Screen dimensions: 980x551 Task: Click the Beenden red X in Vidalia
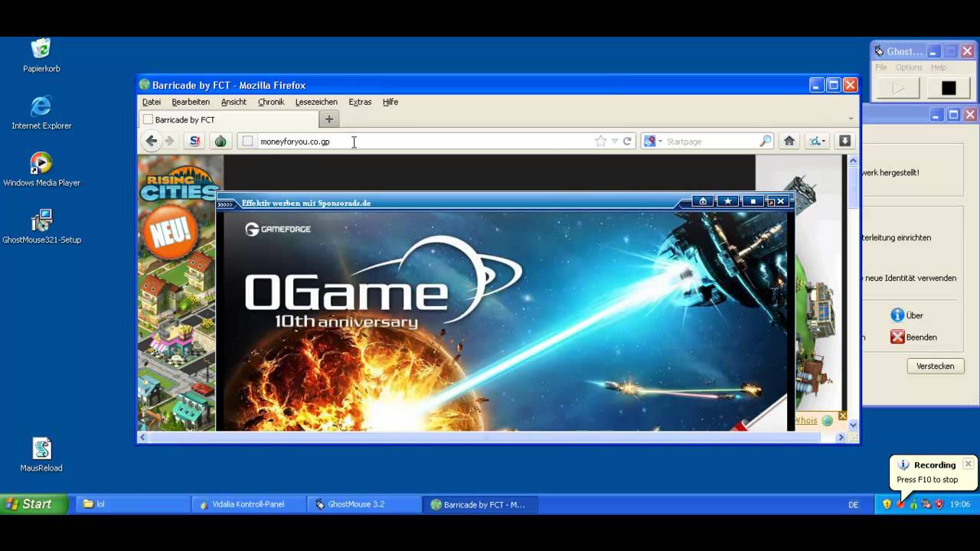pos(897,337)
